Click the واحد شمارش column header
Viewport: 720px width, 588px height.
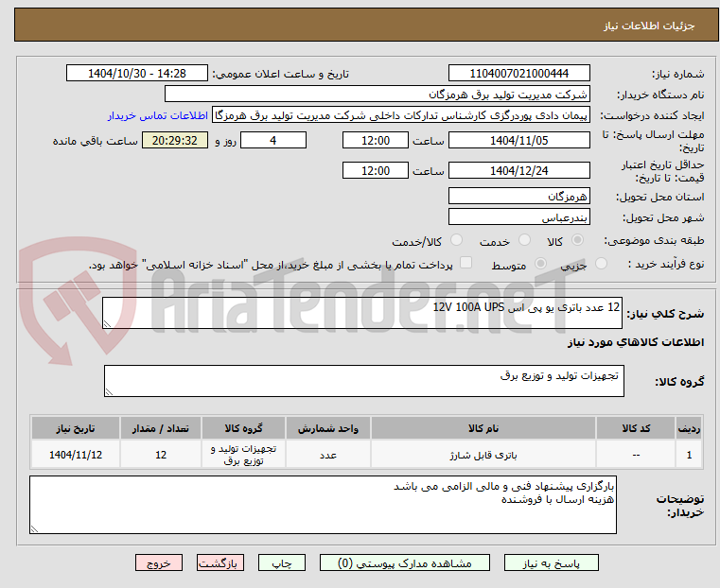(x=328, y=428)
